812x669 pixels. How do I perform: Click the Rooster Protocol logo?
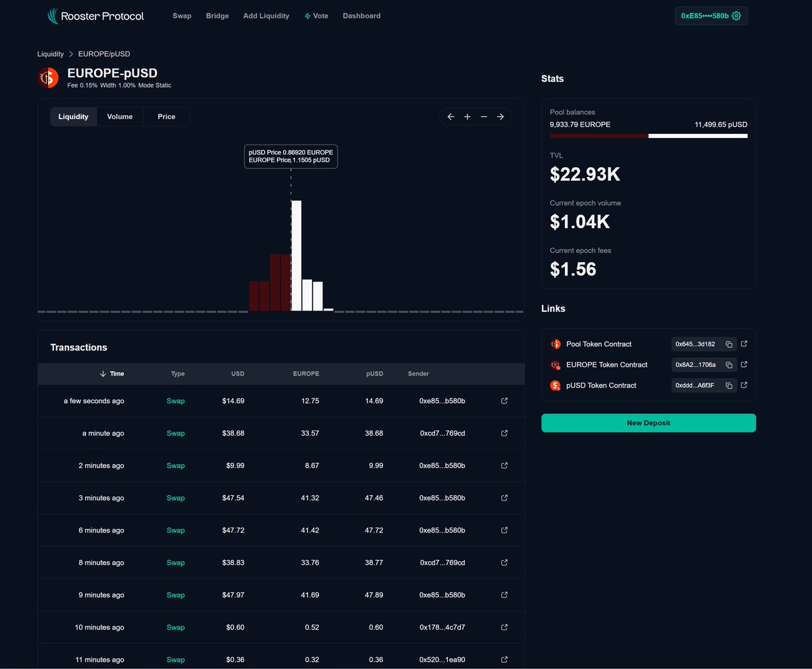[95, 16]
